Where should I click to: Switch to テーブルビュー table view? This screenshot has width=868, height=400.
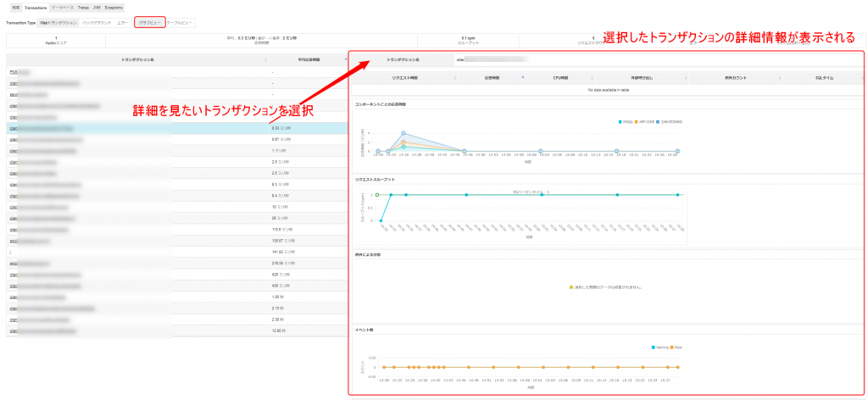tap(179, 23)
